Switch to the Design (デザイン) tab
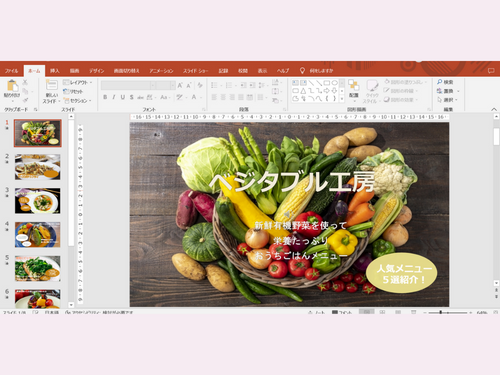The height and width of the screenshot is (375, 500). (x=96, y=71)
